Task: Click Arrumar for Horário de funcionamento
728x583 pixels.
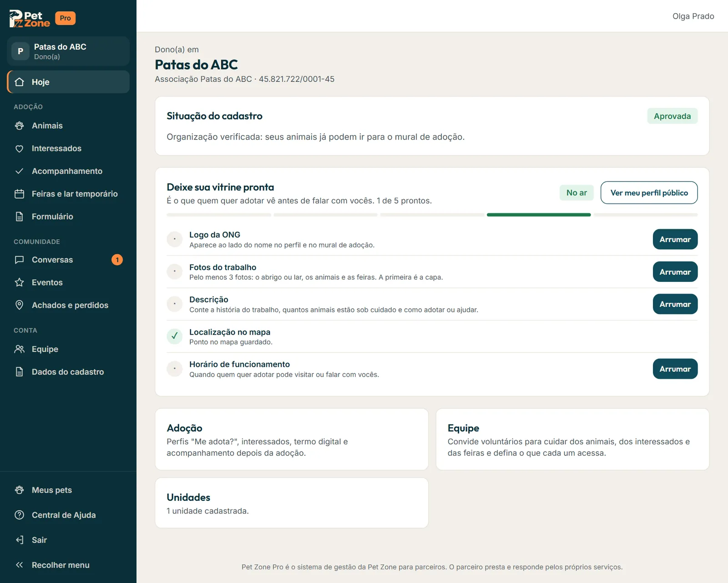Action: click(x=675, y=369)
